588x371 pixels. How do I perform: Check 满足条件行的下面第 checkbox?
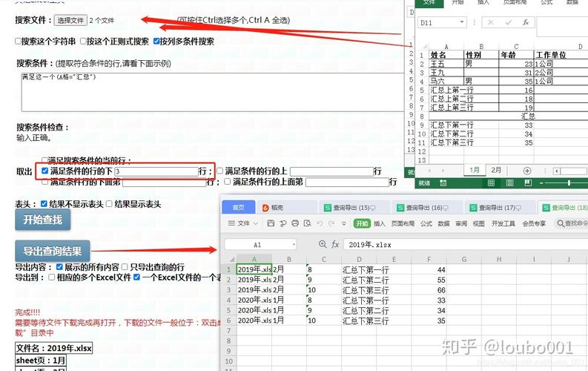[x=45, y=182]
